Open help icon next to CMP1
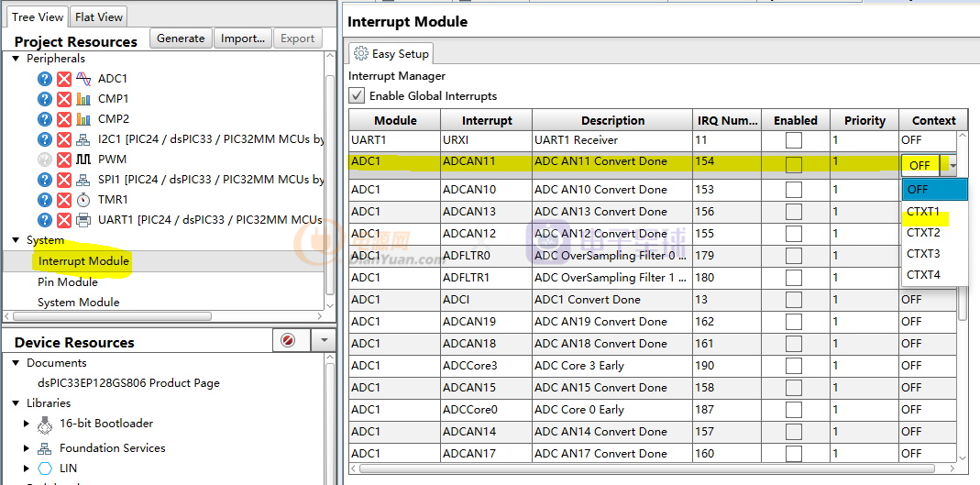The image size is (980, 485). point(45,99)
